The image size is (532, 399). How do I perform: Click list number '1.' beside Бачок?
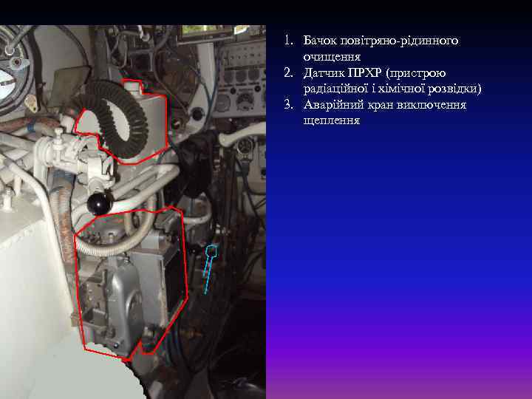289,41
